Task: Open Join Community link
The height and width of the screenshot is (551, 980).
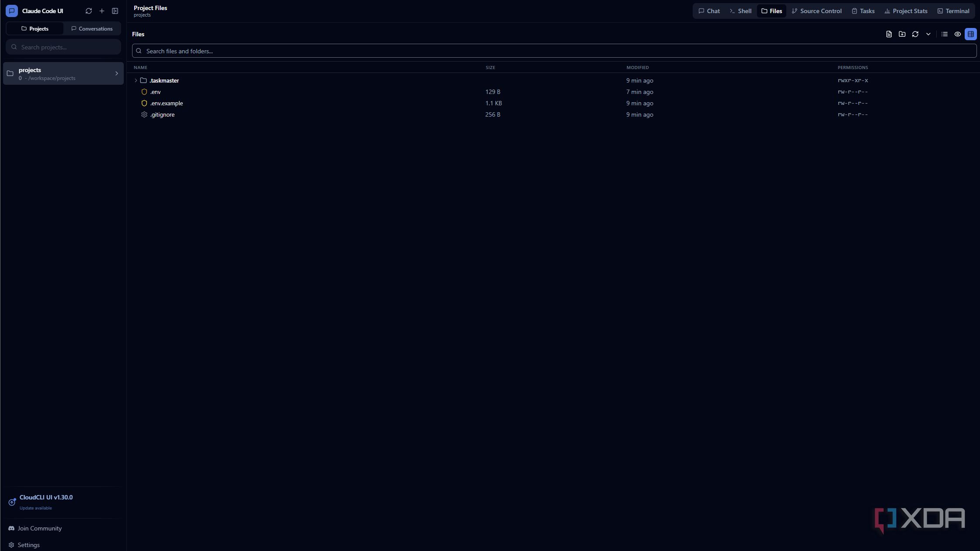Action: pos(35,528)
